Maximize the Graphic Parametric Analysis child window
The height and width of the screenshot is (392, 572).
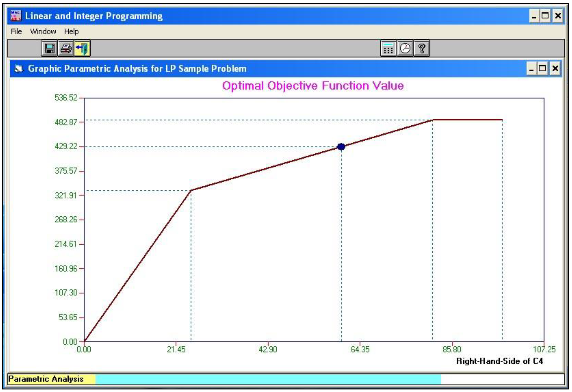click(x=542, y=68)
